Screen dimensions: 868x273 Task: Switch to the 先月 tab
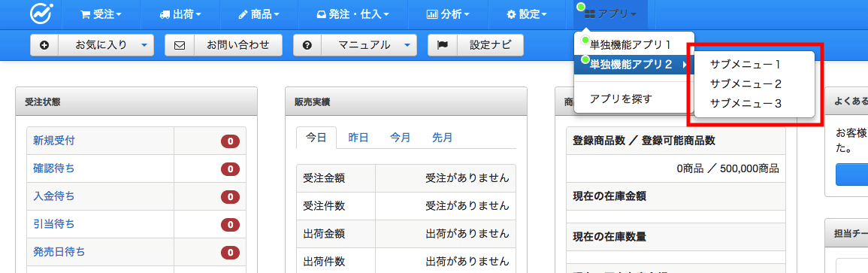442,138
